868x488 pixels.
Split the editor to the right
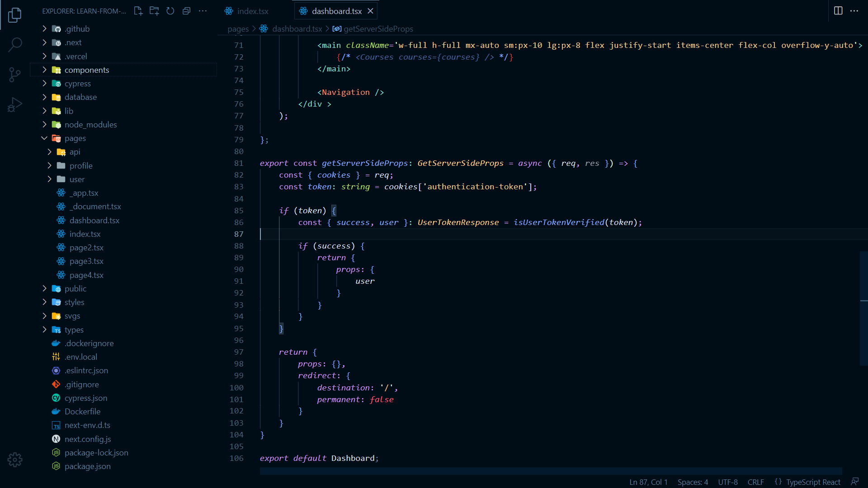pyautogui.click(x=838, y=11)
